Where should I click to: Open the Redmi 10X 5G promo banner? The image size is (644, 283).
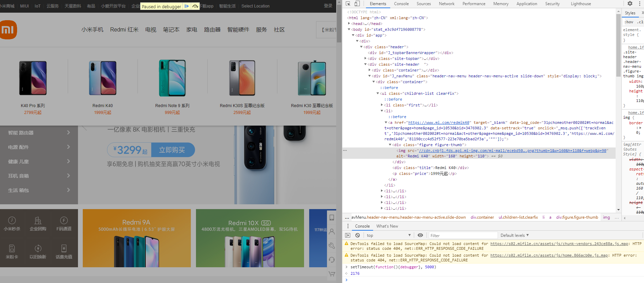click(250, 238)
